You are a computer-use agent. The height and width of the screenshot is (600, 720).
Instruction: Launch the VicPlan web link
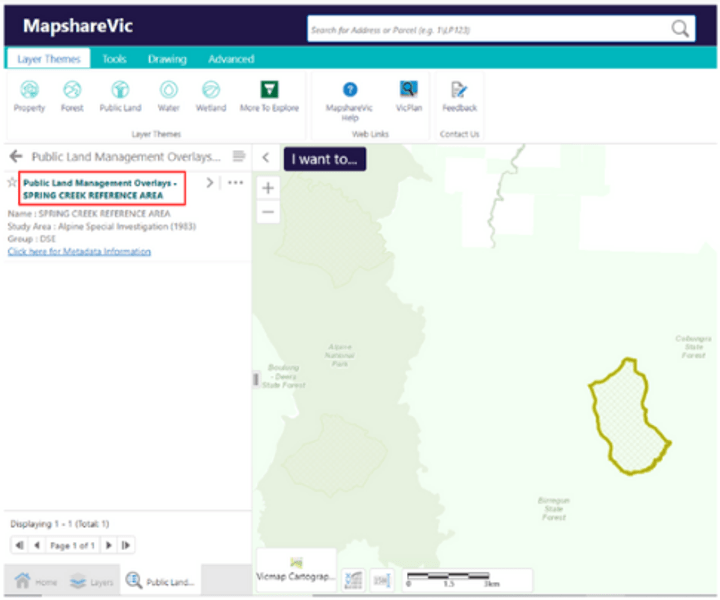point(408,96)
